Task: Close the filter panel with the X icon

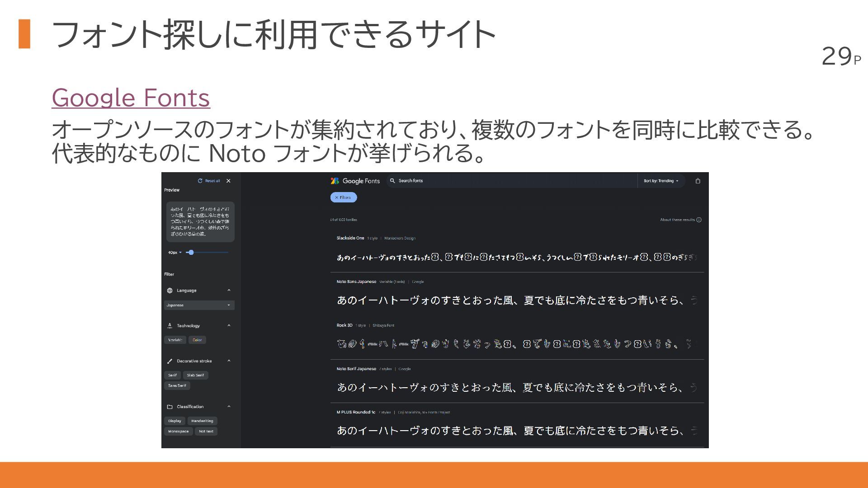Action: pos(228,181)
